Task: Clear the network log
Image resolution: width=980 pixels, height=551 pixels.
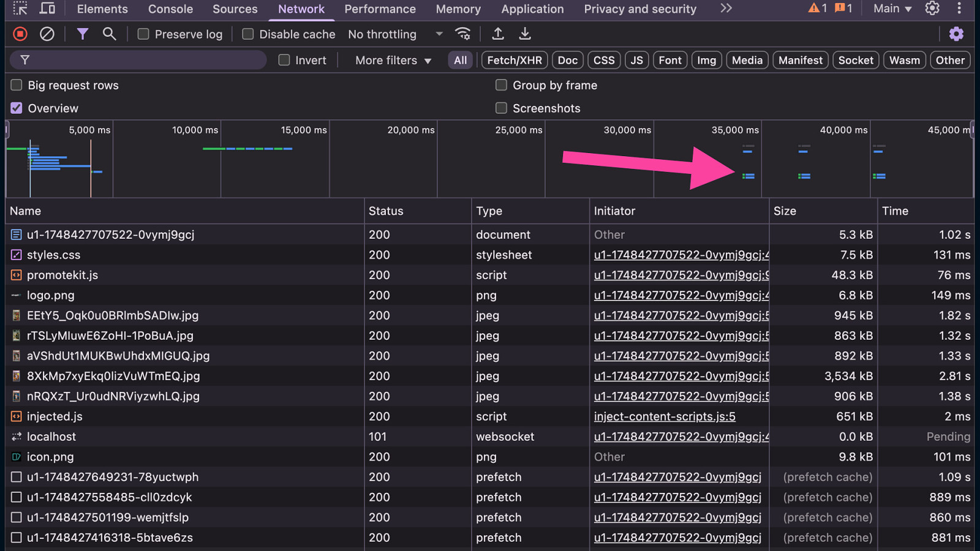Action: click(47, 34)
